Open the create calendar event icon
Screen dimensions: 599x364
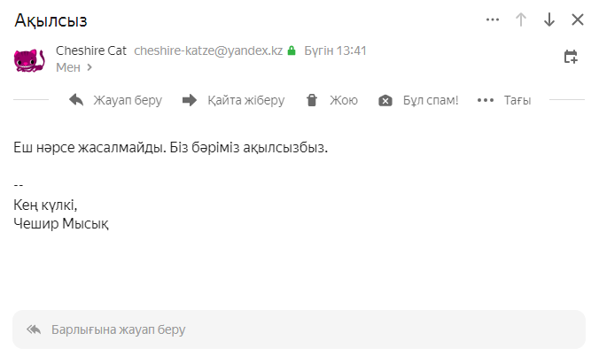coord(571,58)
